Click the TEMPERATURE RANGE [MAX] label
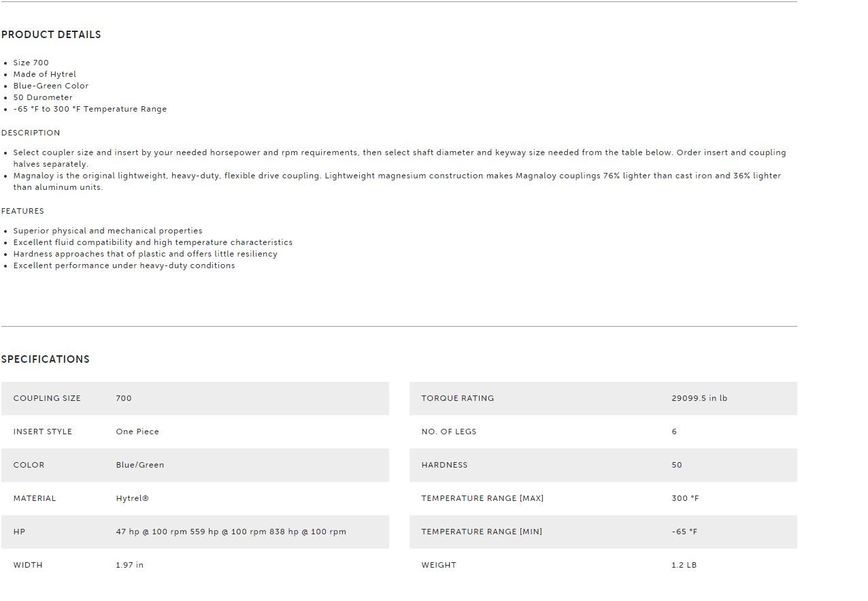The image size is (868, 601). pyautogui.click(x=482, y=498)
